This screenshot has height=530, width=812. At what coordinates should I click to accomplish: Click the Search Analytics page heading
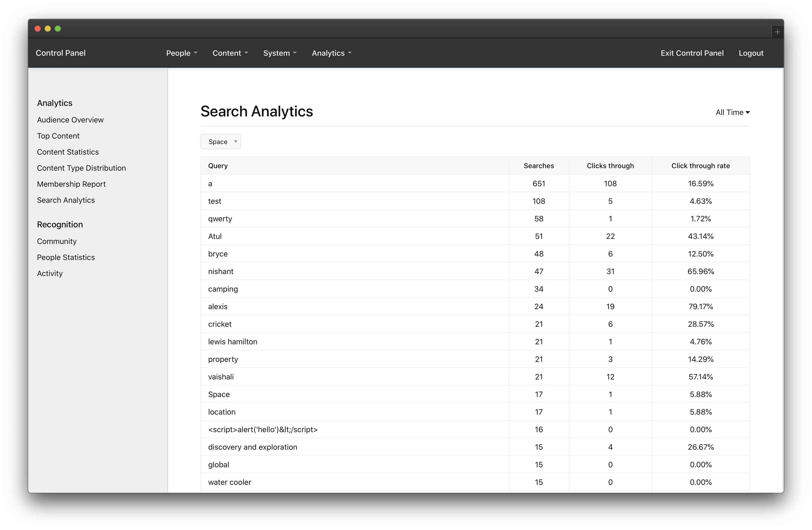click(x=257, y=111)
